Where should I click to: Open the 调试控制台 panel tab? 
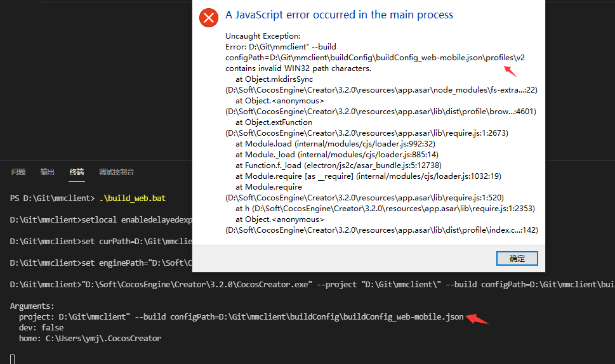(117, 172)
